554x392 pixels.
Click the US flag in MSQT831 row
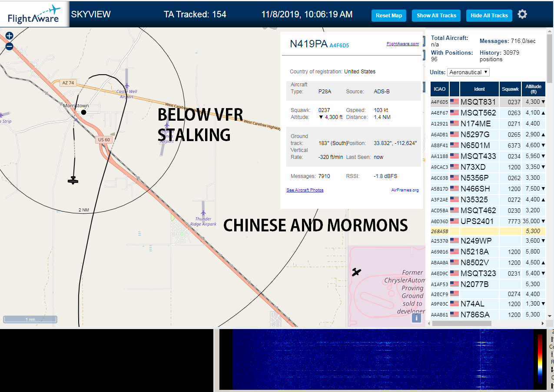454,102
